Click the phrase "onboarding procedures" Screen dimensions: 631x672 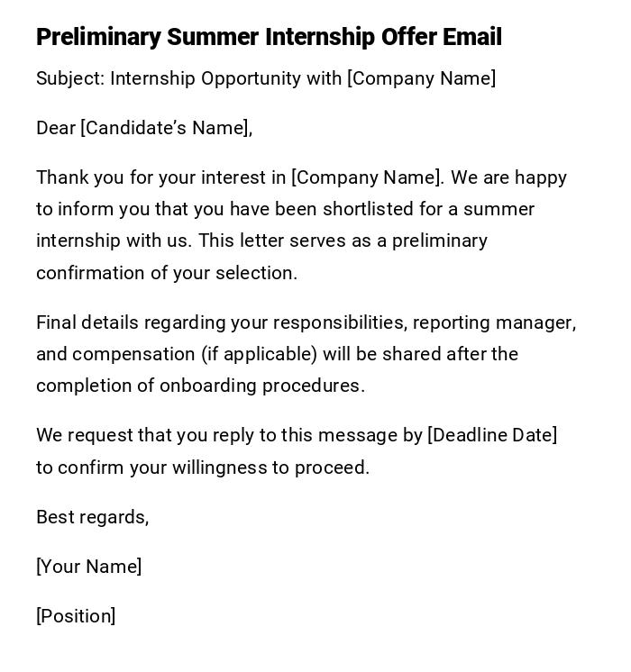click(x=261, y=386)
